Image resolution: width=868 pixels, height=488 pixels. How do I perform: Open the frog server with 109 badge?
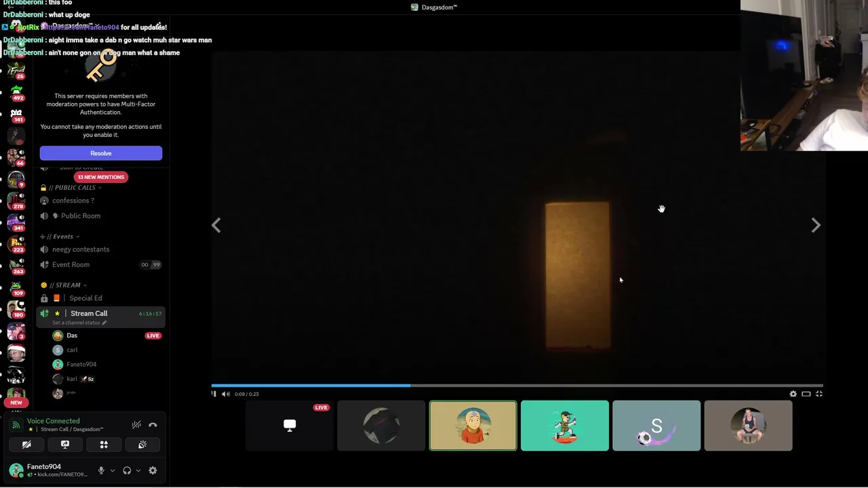(16, 287)
